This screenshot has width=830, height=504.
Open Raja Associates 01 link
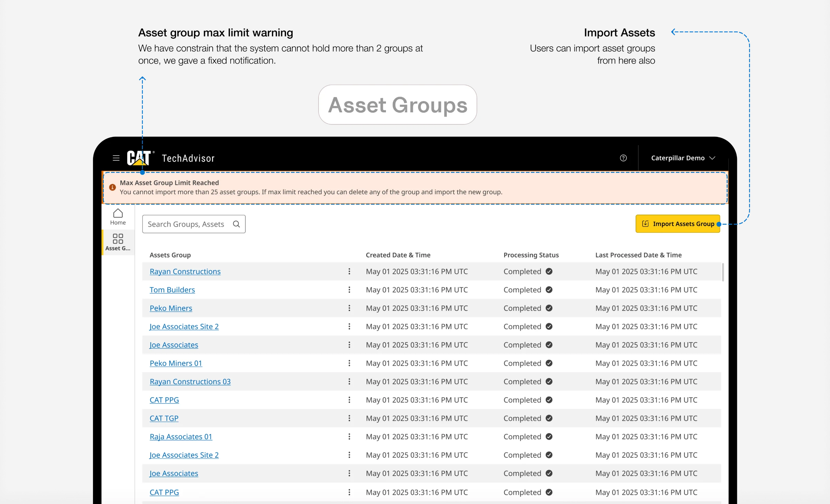[x=181, y=437]
